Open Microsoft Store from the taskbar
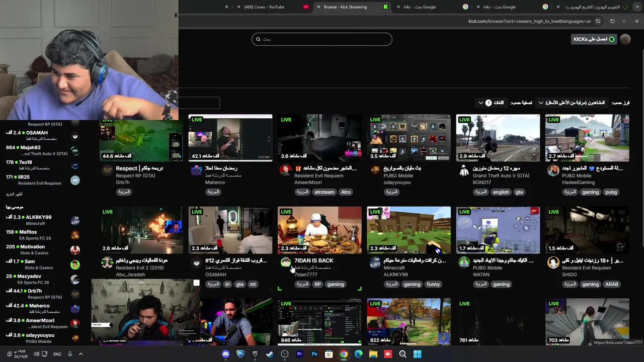 (x=329, y=354)
